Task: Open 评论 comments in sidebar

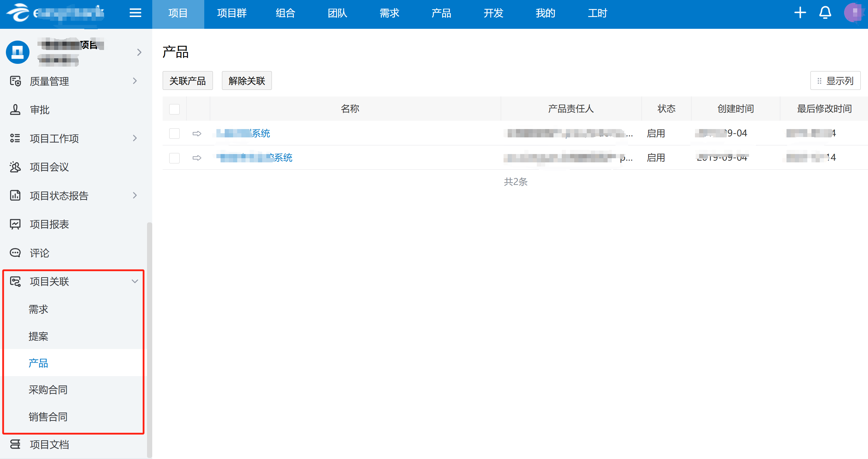Action: click(x=40, y=253)
